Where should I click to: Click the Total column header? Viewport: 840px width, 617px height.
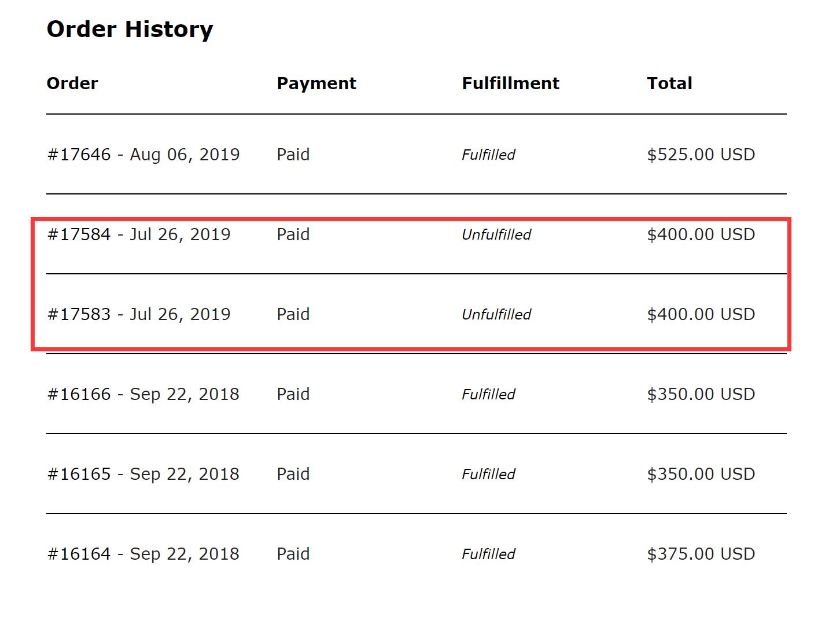669,83
